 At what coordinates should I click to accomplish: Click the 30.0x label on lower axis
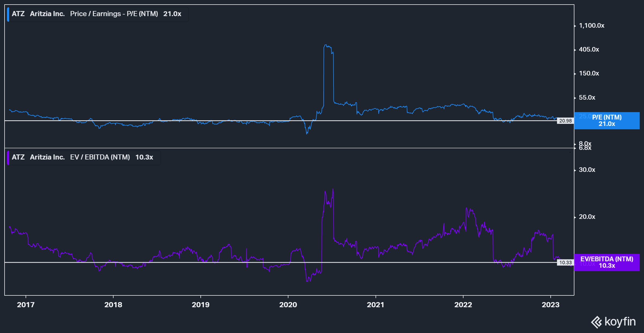pos(587,170)
